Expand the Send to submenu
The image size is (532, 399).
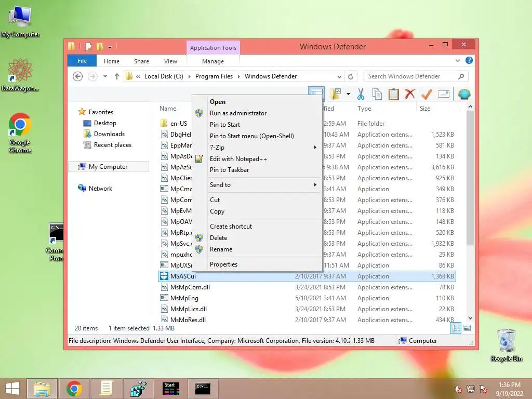258,185
